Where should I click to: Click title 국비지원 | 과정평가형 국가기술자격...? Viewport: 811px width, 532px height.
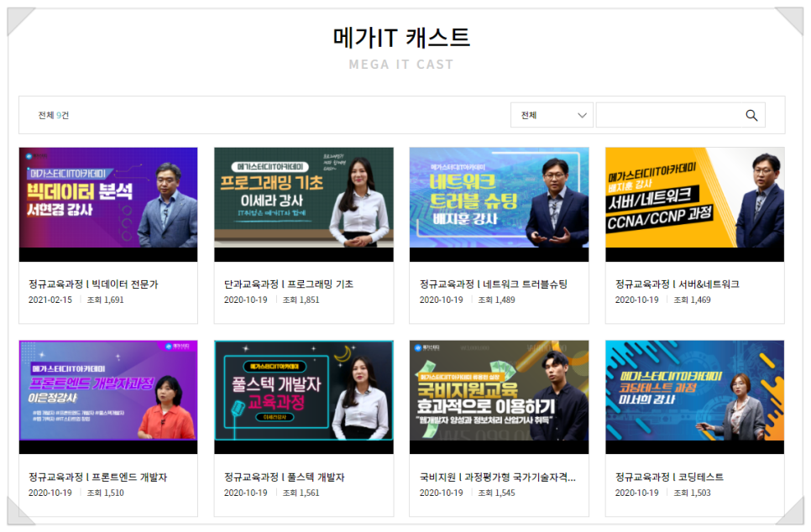498,477
